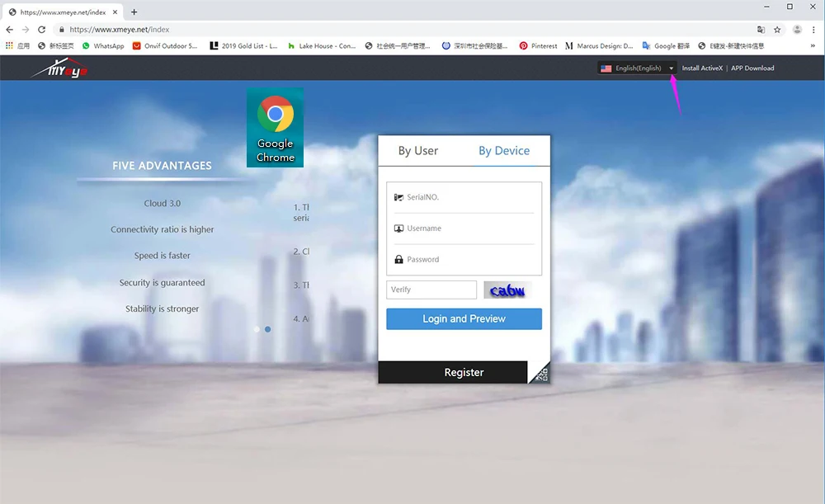
Task: Click the site lock icon in address bar
Action: tap(62, 30)
